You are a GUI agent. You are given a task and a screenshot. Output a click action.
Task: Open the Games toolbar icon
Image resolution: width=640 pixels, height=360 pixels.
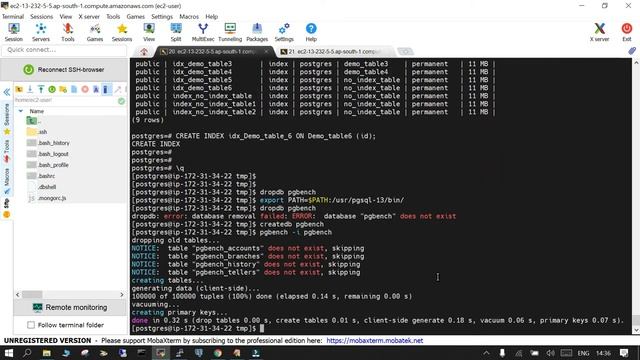pyautogui.click(x=95, y=32)
